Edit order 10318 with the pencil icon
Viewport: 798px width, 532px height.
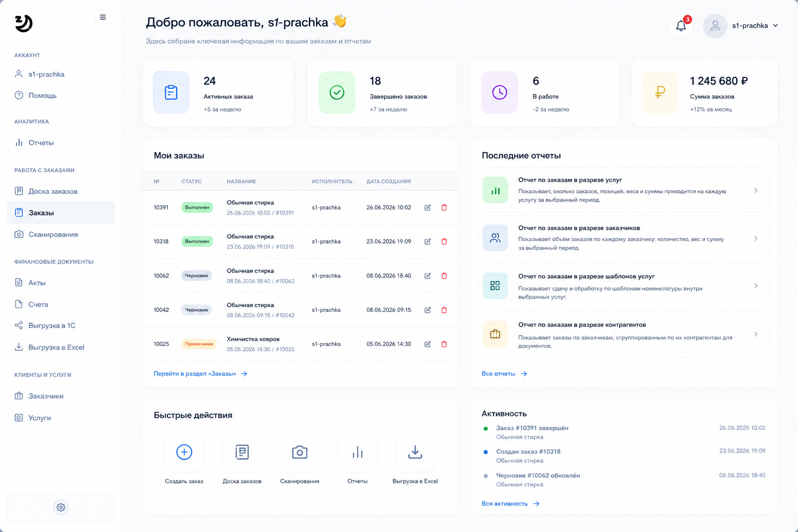point(428,242)
